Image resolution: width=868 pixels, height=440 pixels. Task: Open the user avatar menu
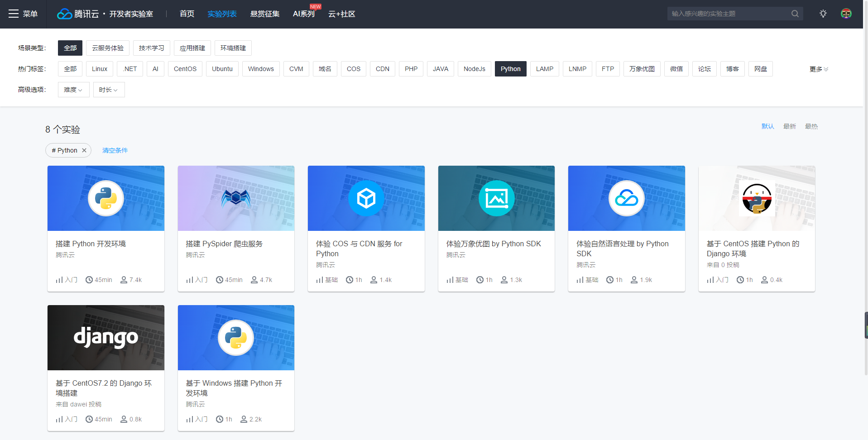coord(846,14)
